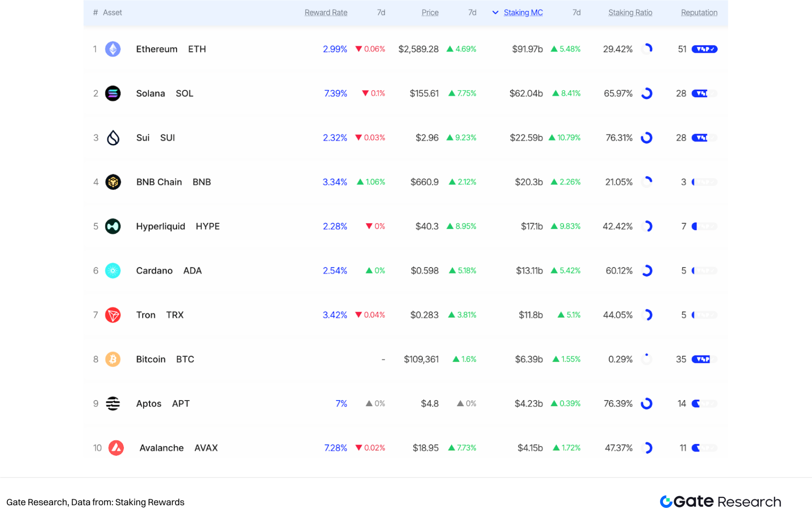
Task: Click Sui 7d staking MC change 10.79%
Action: tap(564, 138)
